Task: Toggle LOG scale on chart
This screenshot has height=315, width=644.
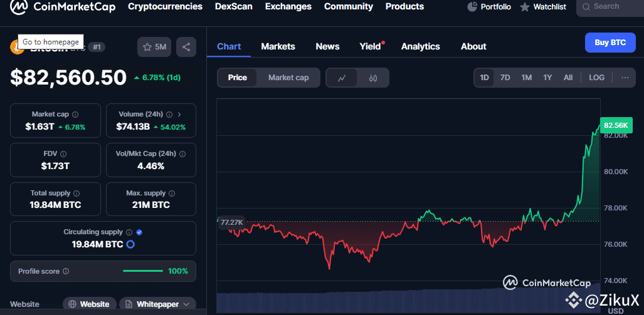Action: (x=596, y=78)
